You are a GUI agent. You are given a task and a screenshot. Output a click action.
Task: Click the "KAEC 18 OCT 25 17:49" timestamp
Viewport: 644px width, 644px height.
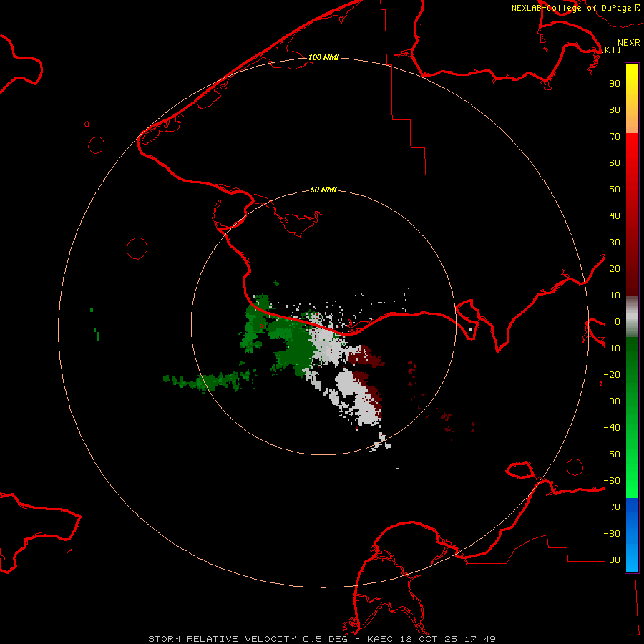(431, 639)
